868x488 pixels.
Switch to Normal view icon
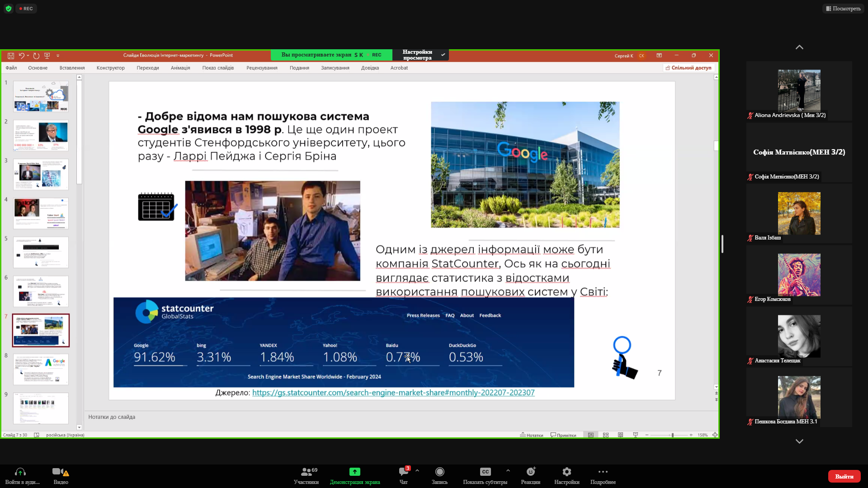point(591,435)
